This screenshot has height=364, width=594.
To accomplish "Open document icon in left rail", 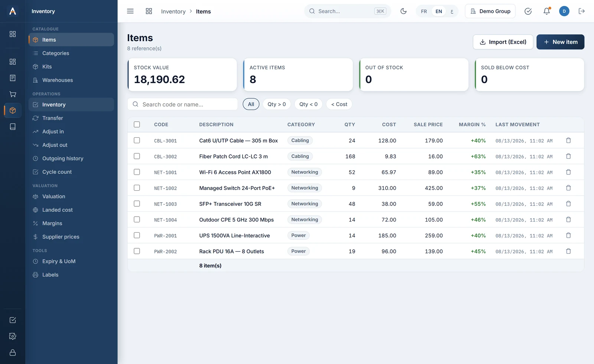I will click(13, 78).
